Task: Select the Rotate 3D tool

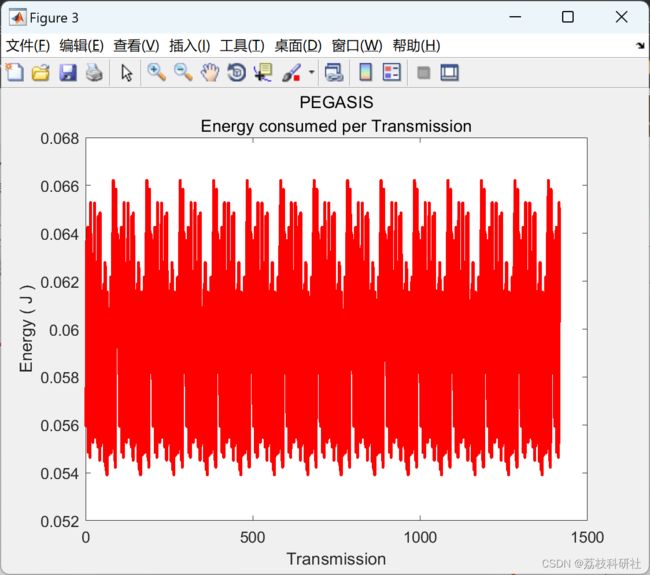Action: click(237, 73)
